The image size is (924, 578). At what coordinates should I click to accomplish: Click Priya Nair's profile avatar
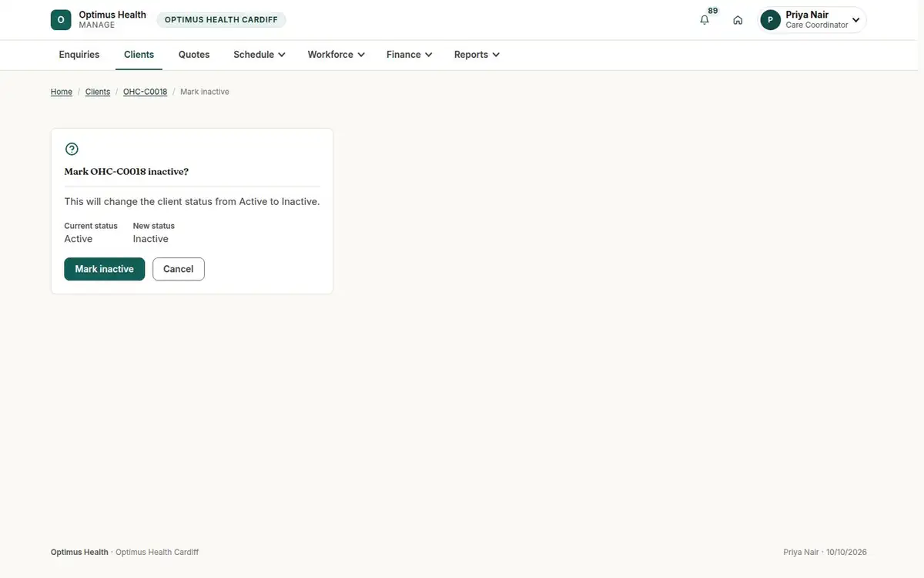(771, 20)
